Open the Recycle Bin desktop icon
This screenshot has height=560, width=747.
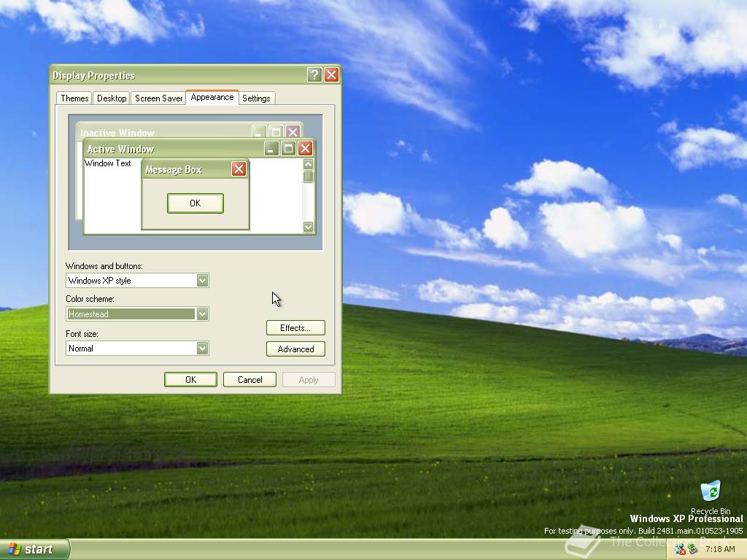[711, 497]
